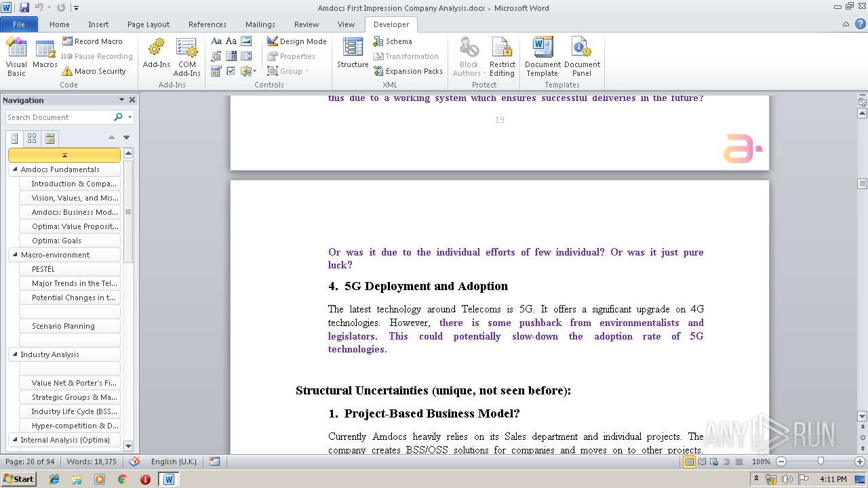Screen dimensions: 868x488
Task: Switch to the Home tab
Action: pyautogui.click(x=60, y=24)
